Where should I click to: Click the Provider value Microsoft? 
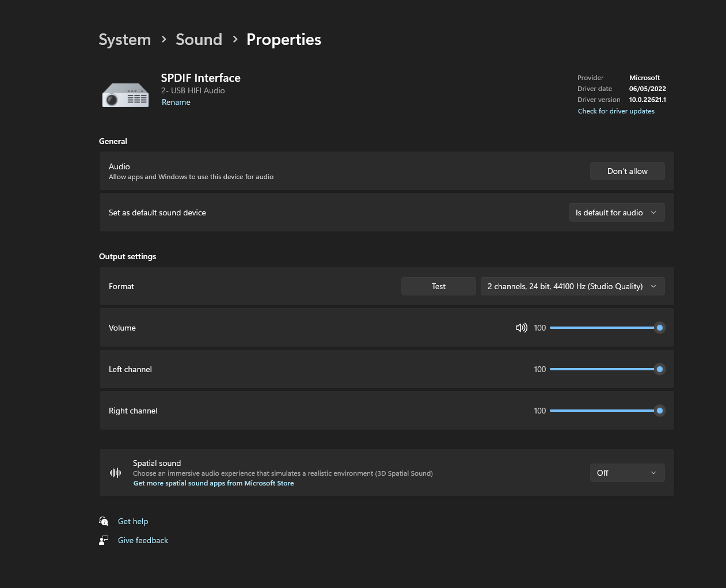coord(645,78)
